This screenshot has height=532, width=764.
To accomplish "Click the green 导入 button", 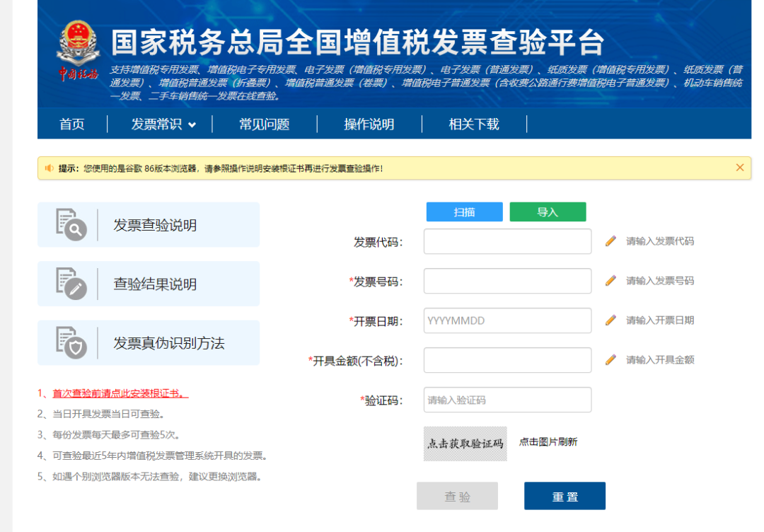I will click(x=548, y=212).
